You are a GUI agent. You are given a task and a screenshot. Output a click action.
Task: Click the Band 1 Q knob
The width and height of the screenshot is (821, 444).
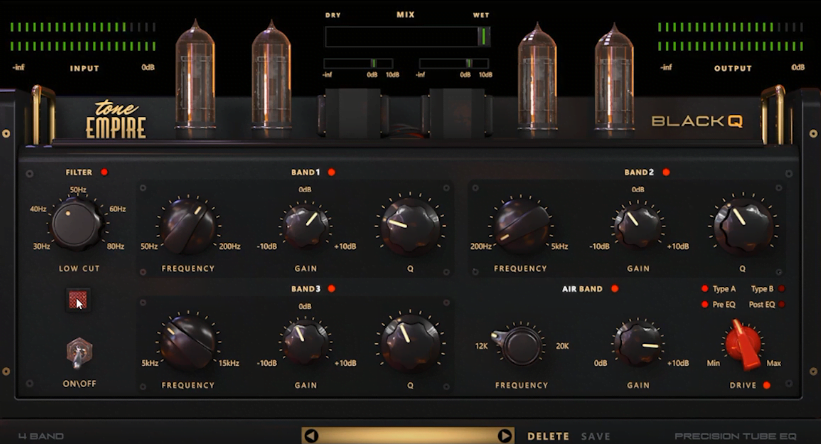(410, 226)
